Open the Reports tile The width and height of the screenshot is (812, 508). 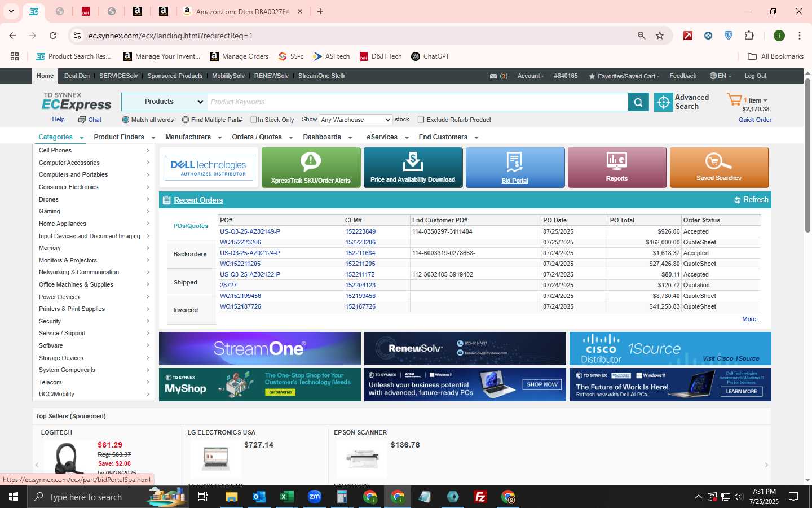coord(617,168)
